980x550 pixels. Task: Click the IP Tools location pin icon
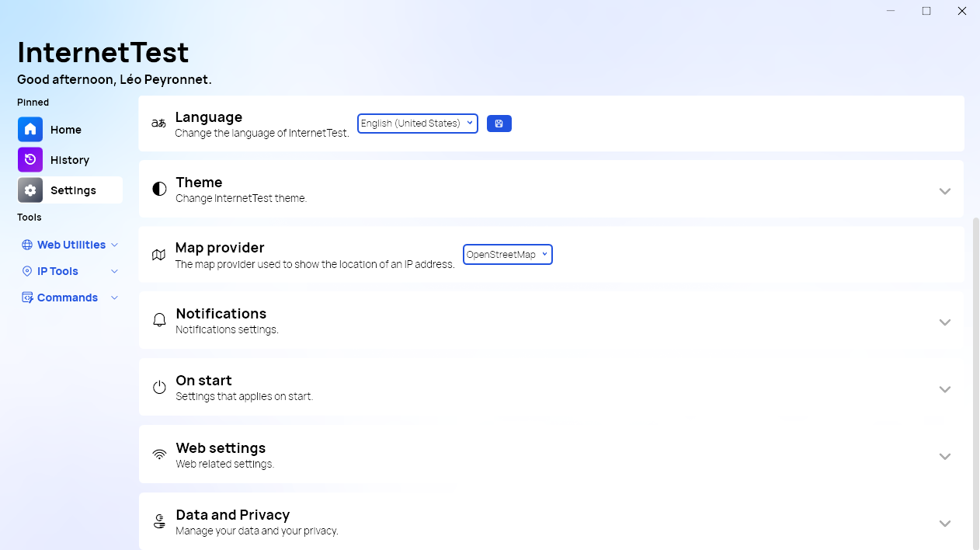coord(27,271)
